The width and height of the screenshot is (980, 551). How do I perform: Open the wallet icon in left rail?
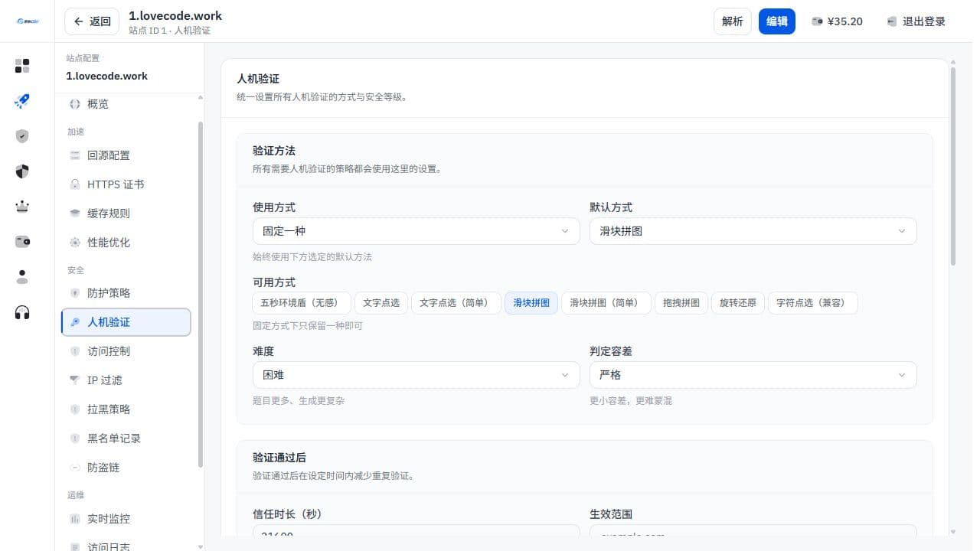coord(22,242)
